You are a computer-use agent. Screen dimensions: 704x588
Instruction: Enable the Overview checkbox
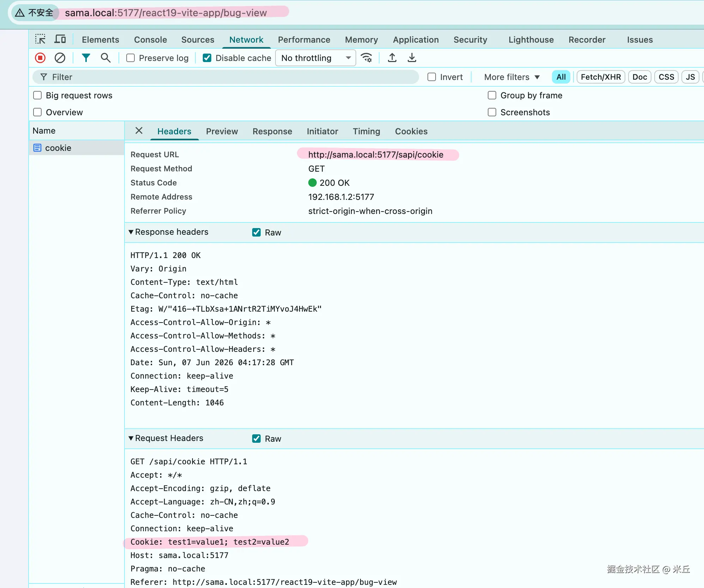(x=37, y=112)
